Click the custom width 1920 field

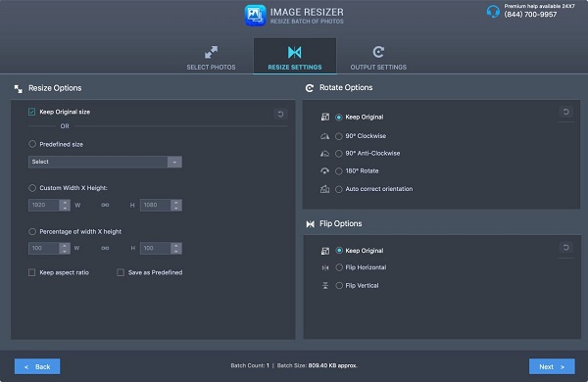coord(44,205)
